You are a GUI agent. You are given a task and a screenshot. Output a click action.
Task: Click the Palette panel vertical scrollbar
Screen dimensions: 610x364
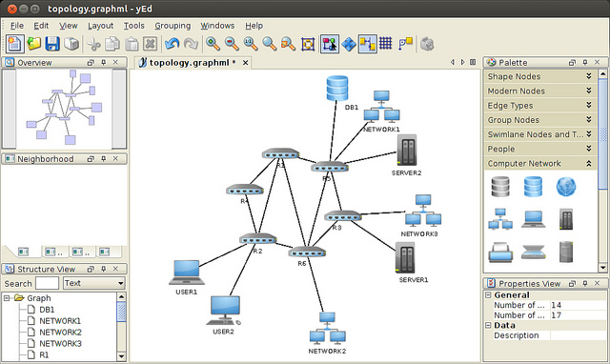(602, 171)
